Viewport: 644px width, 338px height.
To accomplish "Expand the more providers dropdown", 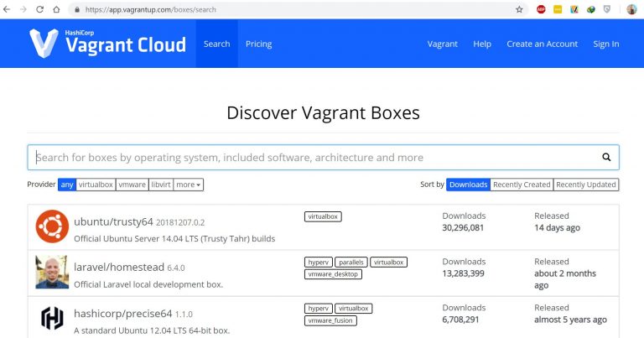I will [x=189, y=185].
